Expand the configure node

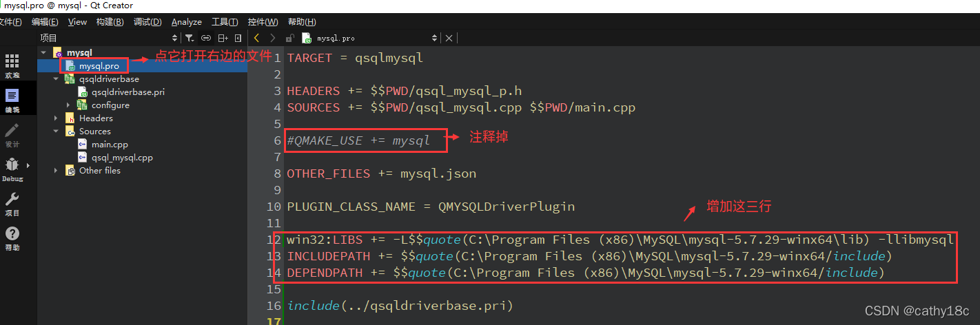click(68, 105)
